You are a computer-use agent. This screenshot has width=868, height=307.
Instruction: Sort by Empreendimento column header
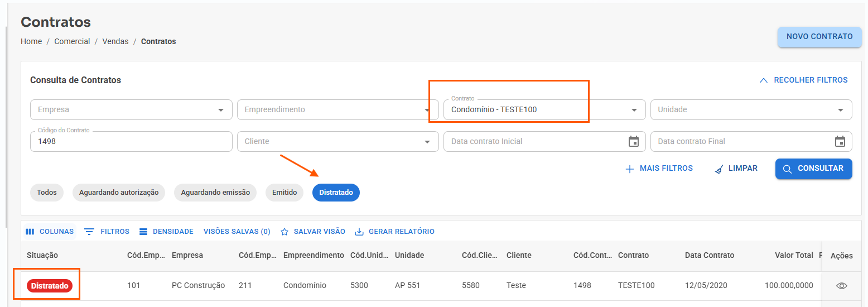coord(314,255)
